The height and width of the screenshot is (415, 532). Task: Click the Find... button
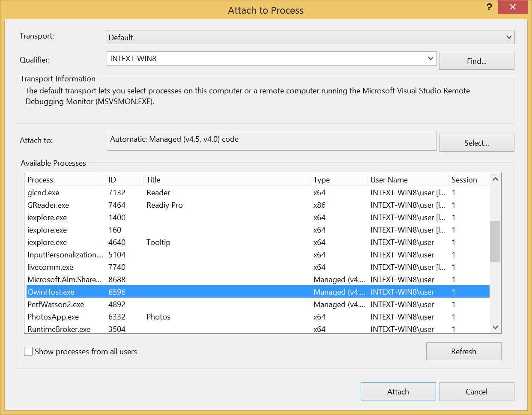click(476, 61)
